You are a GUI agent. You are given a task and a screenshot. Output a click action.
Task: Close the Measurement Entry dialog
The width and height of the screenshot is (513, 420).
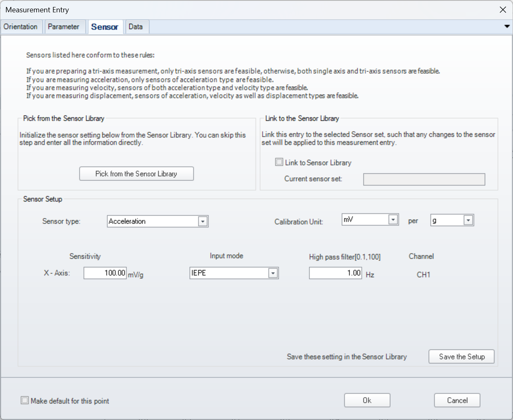click(503, 9)
